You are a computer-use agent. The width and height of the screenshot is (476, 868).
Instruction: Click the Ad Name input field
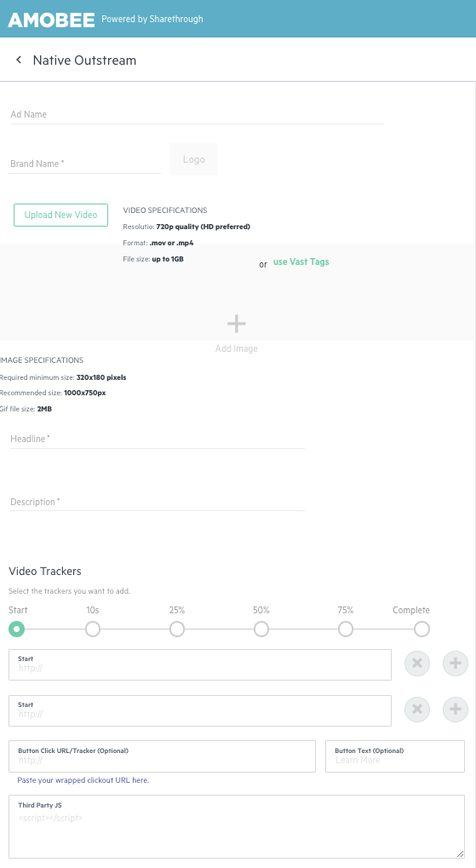[x=197, y=114]
